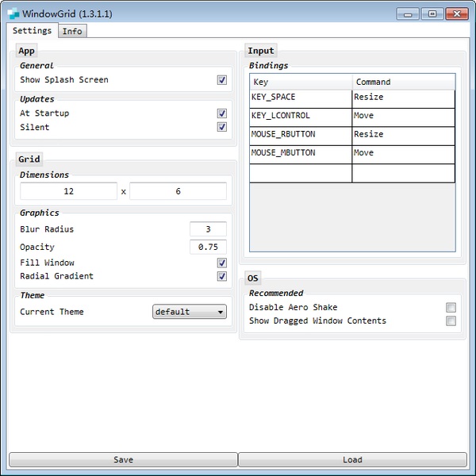Screen dimensions: 476x476
Task: Click the WindowGrid app icon in title bar
Action: 13,13
